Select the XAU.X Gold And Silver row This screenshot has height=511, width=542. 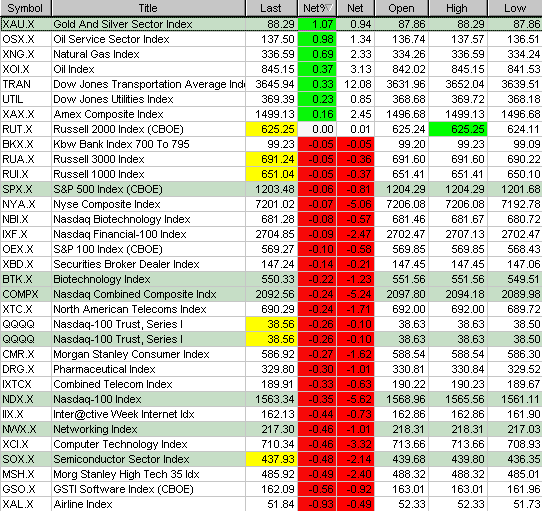271,24
